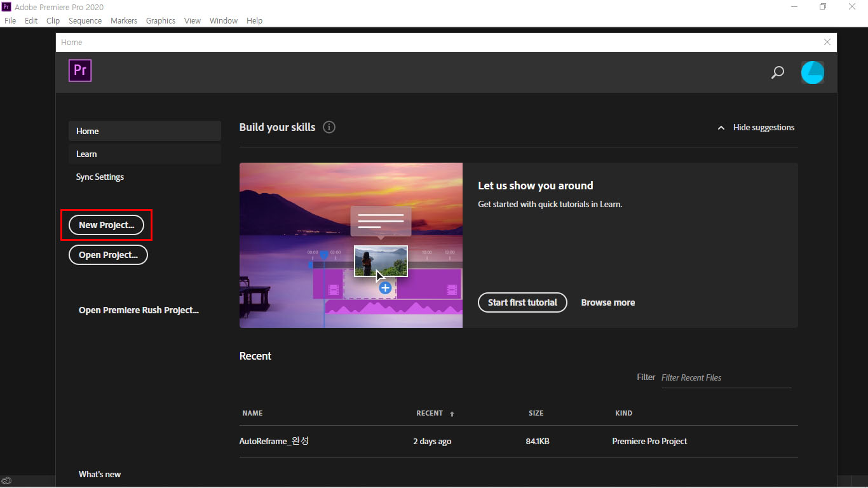Image resolution: width=868 pixels, height=488 pixels.
Task: Open the Help menu
Action: click(254, 20)
